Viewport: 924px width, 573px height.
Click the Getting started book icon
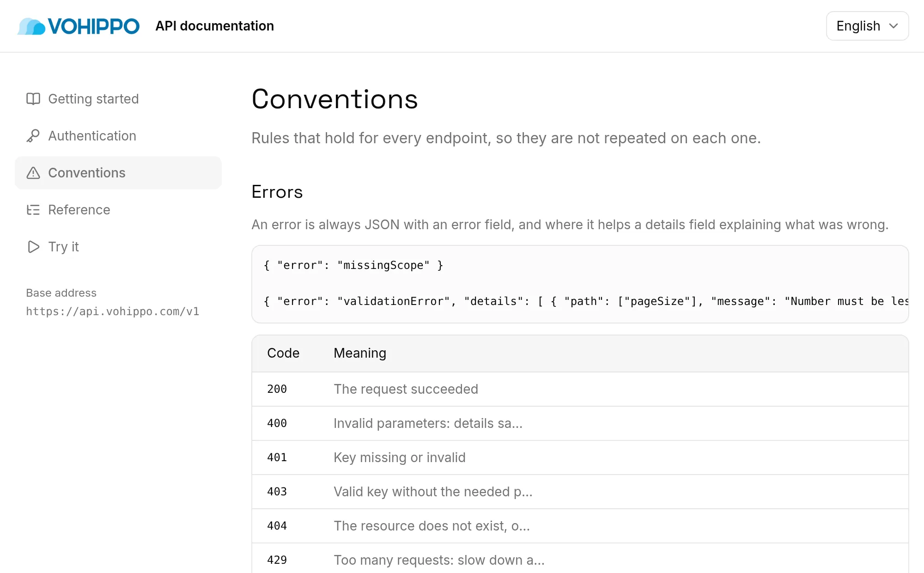point(33,99)
